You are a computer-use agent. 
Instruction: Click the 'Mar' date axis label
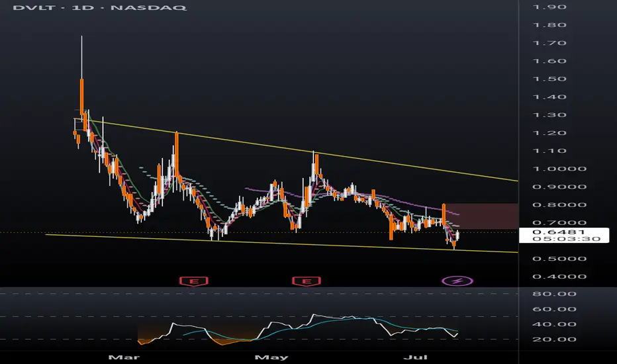pyautogui.click(x=124, y=357)
